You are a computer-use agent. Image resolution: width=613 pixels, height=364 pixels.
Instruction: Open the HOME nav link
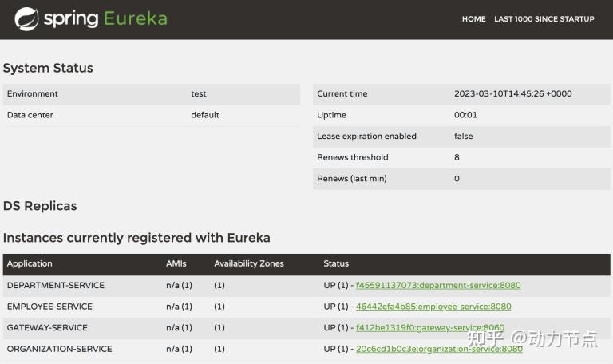(x=474, y=19)
